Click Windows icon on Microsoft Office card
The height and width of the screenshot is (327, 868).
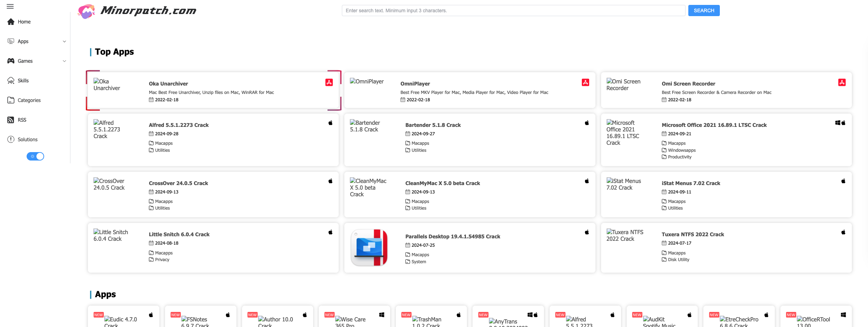pyautogui.click(x=838, y=123)
